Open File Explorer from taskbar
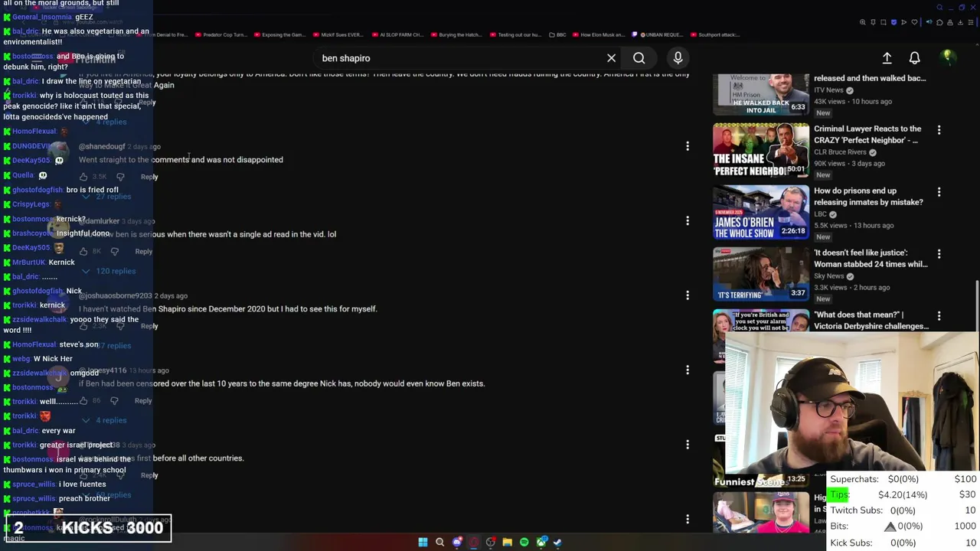The width and height of the screenshot is (980, 551). (507, 542)
